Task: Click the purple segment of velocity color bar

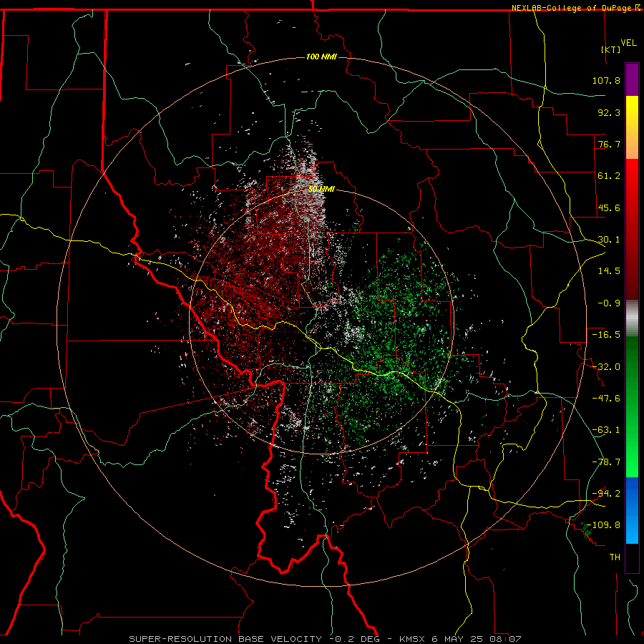Action: pos(632,79)
